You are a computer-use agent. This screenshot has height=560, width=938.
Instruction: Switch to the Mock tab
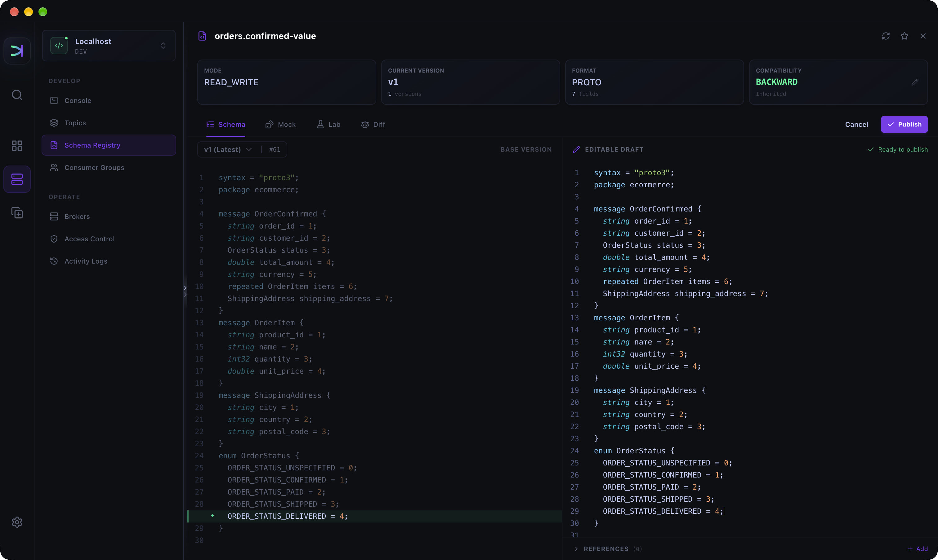click(280, 124)
